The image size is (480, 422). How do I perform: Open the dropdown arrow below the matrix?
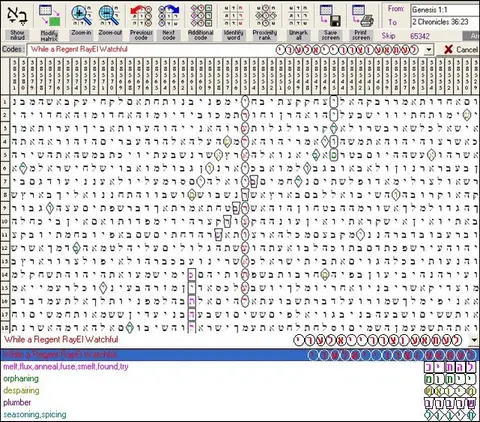[474, 340]
